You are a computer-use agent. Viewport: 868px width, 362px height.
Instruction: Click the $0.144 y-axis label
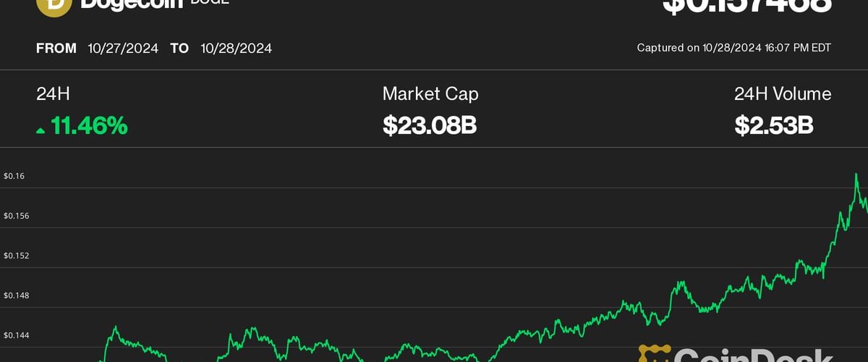click(17, 335)
